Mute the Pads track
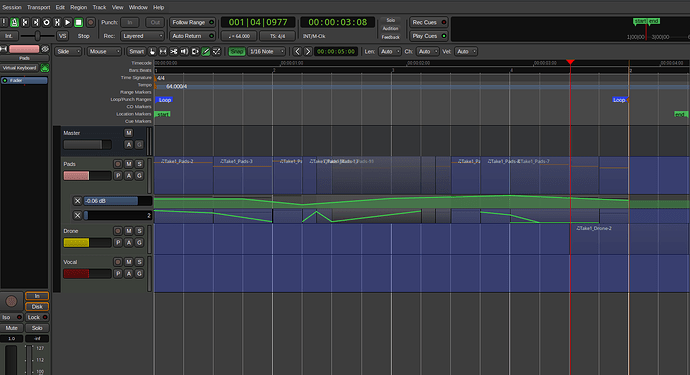The height and width of the screenshot is (375, 690). coord(128,164)
